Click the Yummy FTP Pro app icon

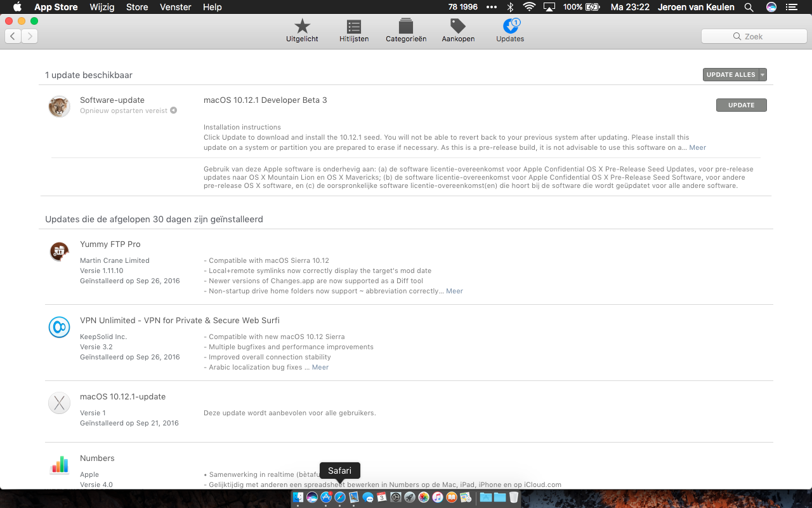pos(59,251)
